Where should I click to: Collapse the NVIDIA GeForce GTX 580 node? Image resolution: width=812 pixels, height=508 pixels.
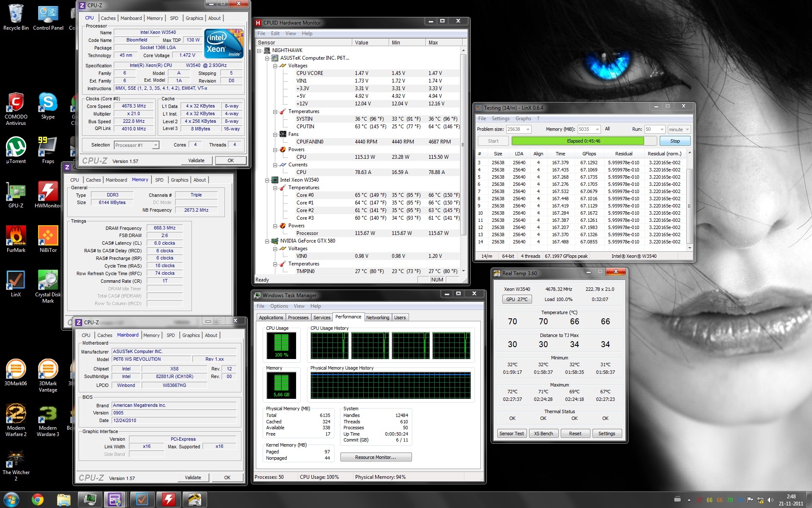point(267,241)
